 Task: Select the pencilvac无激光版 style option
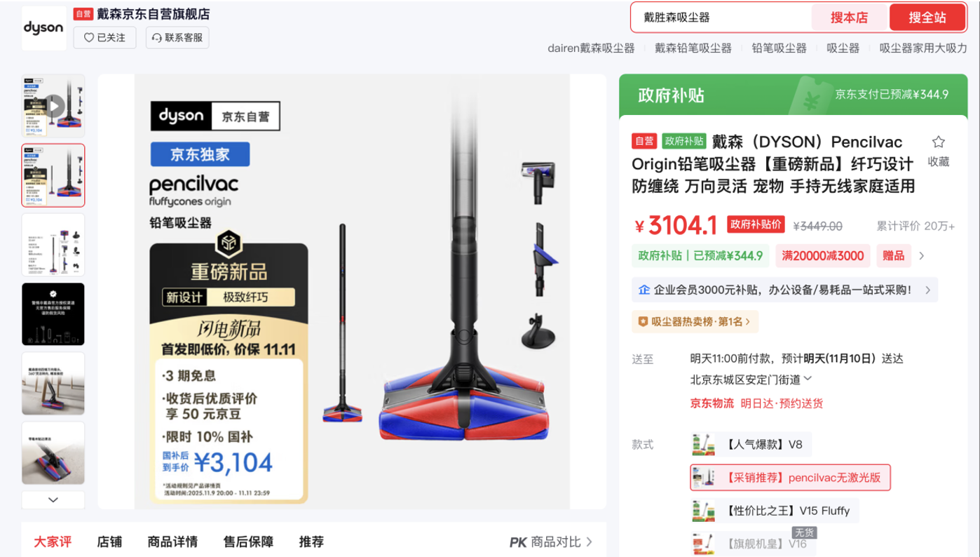(790, 478)
